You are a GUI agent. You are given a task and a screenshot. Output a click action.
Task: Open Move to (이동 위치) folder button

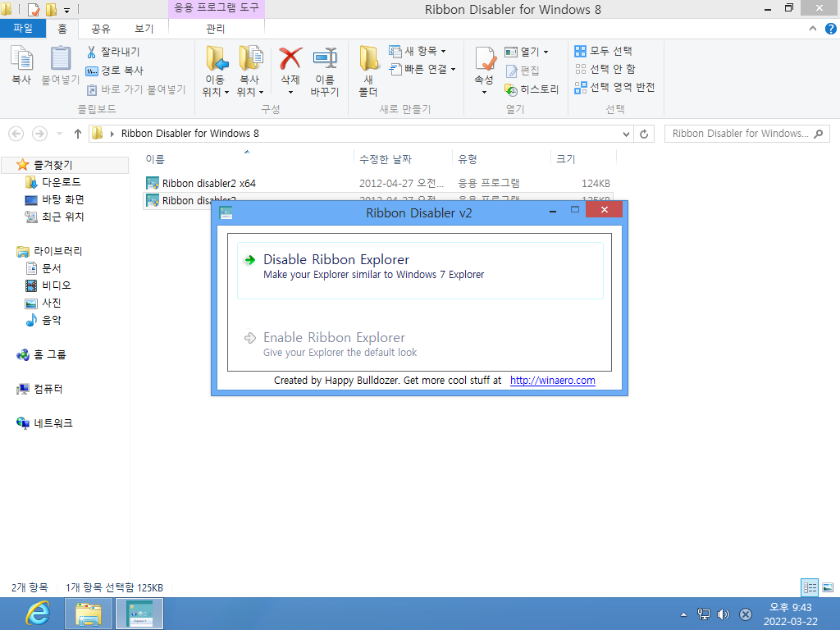(x=216, y=71)
